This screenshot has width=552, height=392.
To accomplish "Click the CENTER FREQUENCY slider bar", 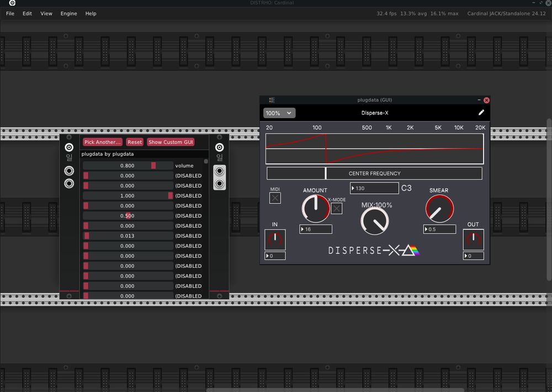I will 374,173.
